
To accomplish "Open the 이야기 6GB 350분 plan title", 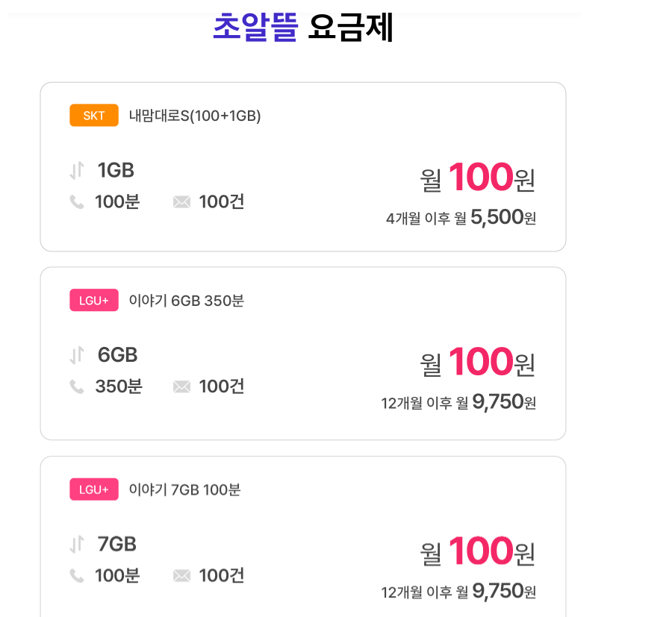I will (187, 301).
